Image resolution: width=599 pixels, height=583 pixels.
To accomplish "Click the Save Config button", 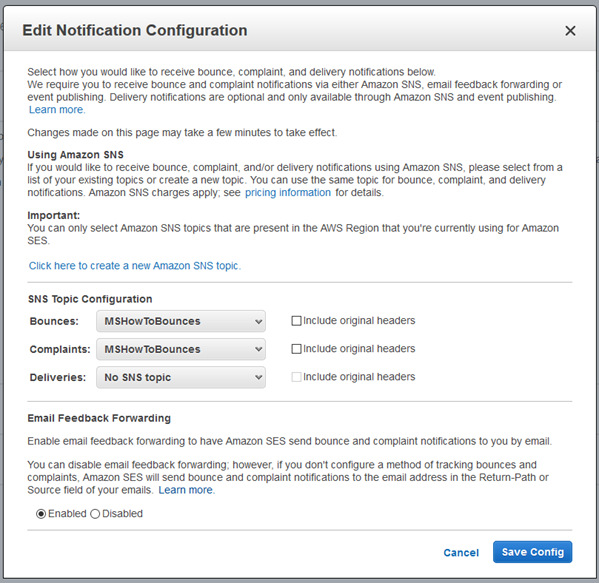I will 532,552.
